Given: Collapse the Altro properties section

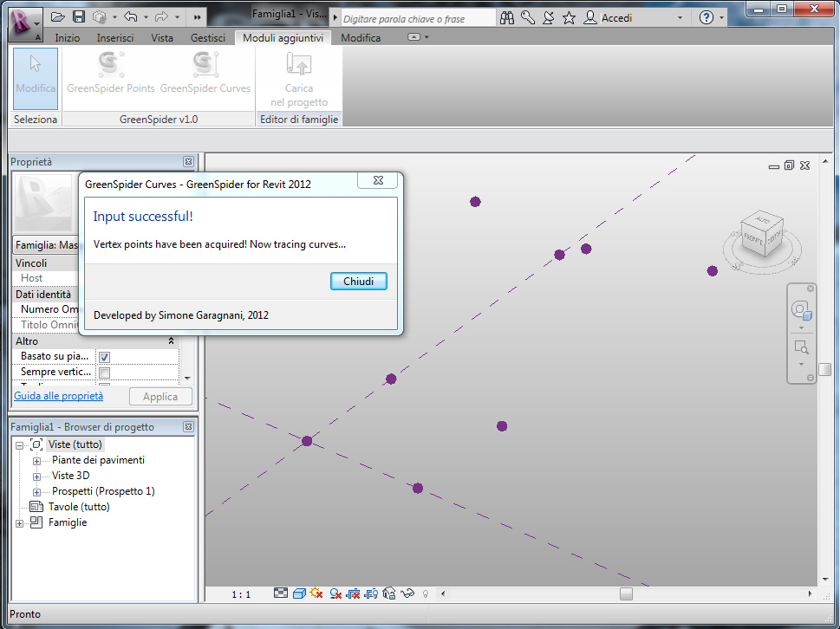Looking at the screenshot, I should pyautogui.click(x=171, y=341).
